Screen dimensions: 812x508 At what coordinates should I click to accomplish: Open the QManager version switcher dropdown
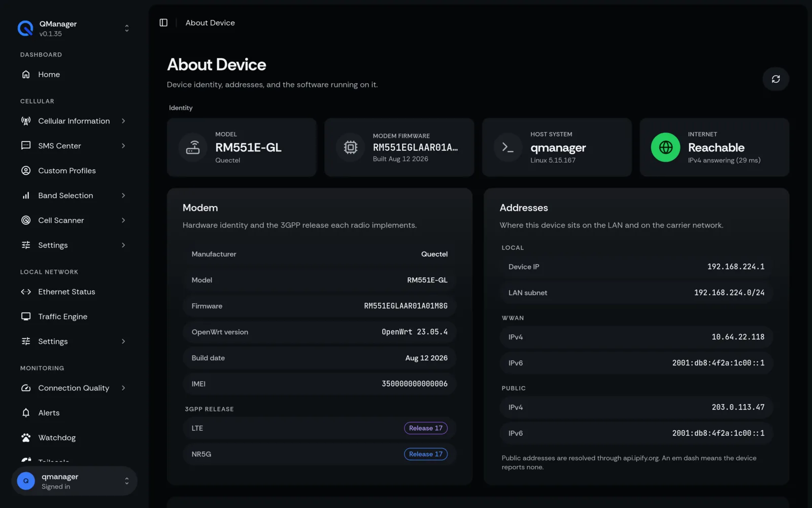(127, 28)
